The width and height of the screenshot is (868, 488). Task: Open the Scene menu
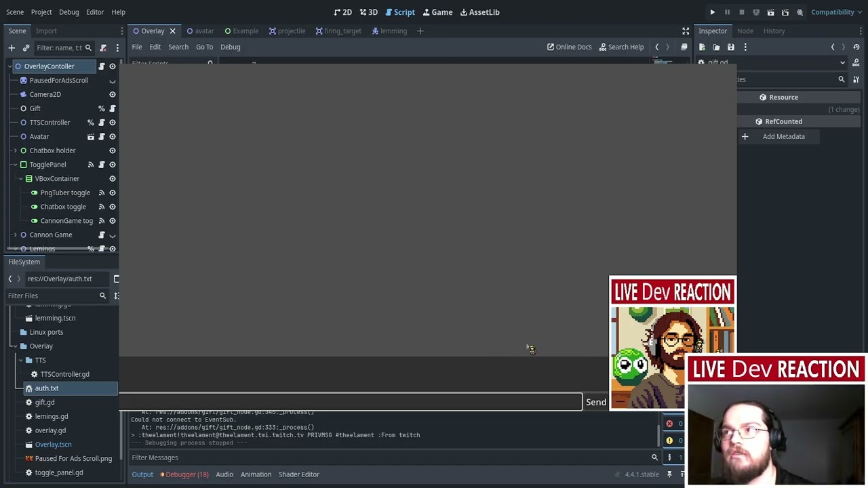click(x=15, y=12)
